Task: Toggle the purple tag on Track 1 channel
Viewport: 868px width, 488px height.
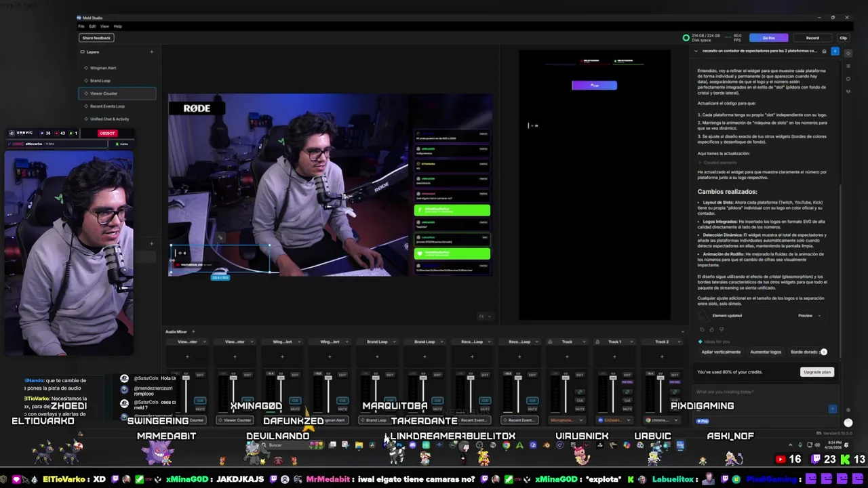Action: point(627,382)
